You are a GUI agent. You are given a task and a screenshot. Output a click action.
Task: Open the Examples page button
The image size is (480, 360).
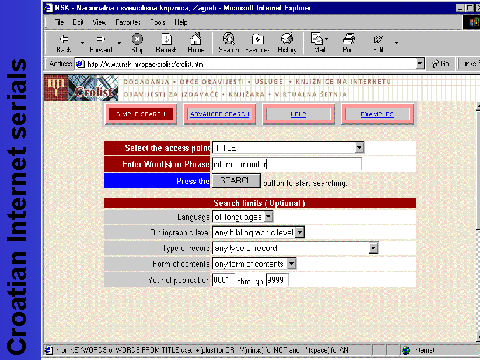(377, 114)
